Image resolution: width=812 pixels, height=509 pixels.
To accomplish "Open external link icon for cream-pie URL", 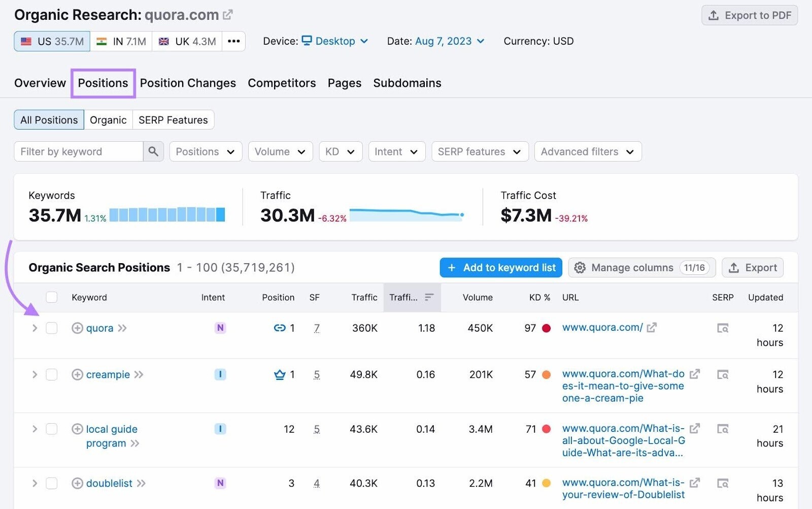I will click(695, 374).
